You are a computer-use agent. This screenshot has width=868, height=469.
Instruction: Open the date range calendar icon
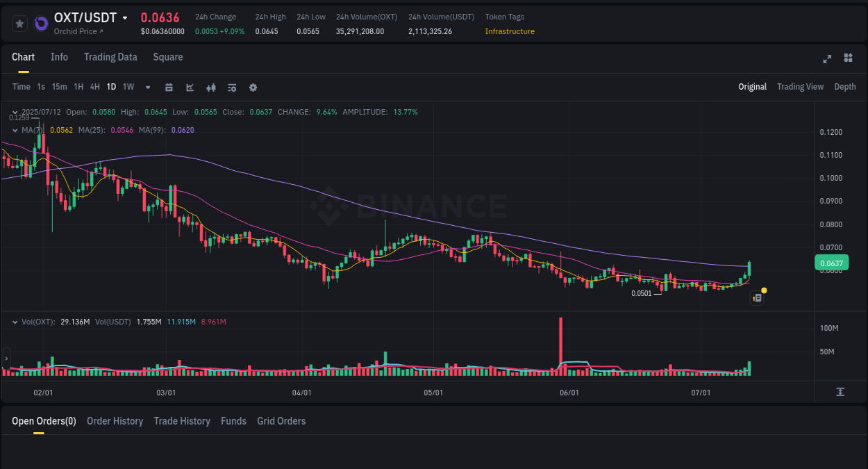[169, 88]
